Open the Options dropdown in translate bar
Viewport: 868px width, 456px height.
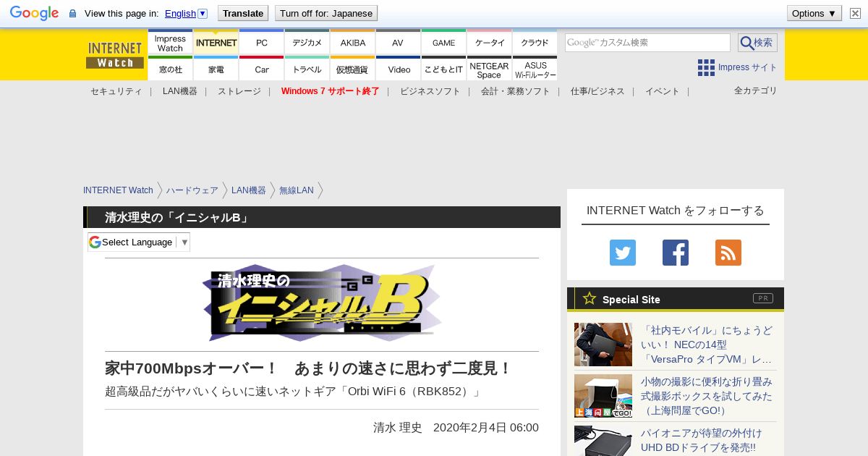tap(814, 13)
